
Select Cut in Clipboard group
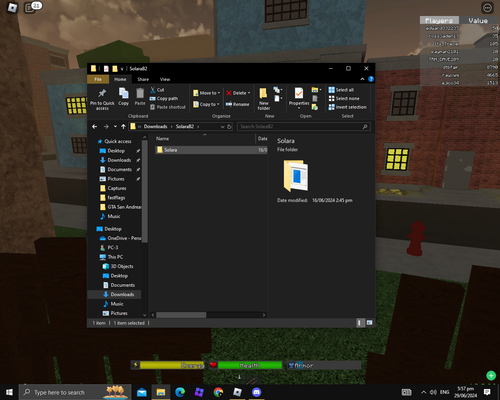tap(157, 90)
